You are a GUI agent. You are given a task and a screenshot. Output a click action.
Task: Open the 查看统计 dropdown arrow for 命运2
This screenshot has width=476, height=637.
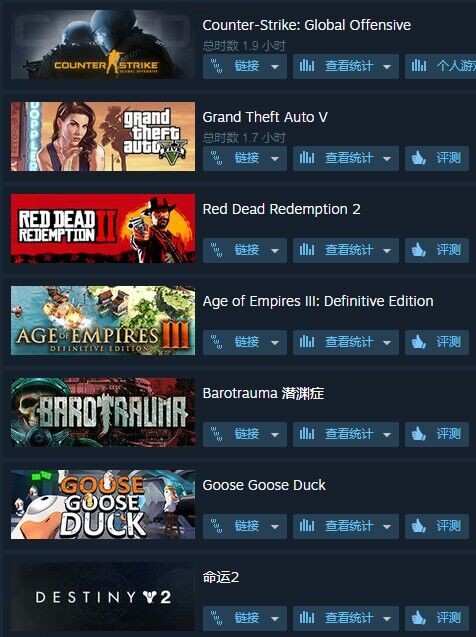pos(387,619)
